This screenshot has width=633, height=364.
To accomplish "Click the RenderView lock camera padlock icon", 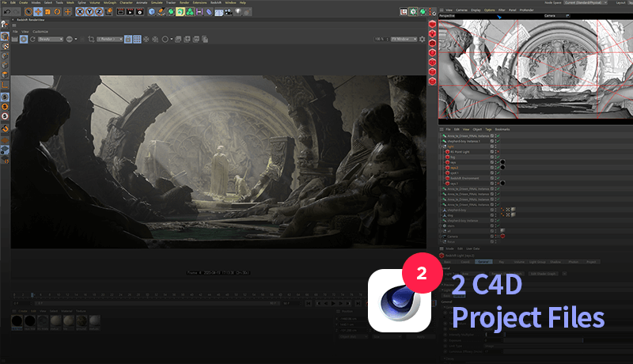I will 128,39.
